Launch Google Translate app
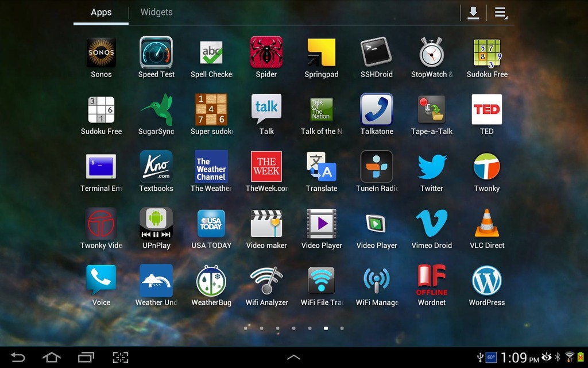The image size is (588, 368). [x=322, y=172]
